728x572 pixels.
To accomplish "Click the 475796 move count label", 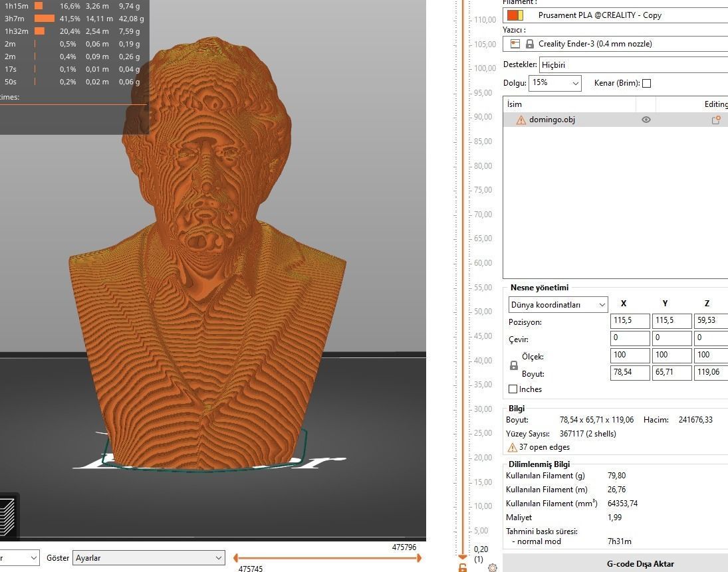I will 404,547.
